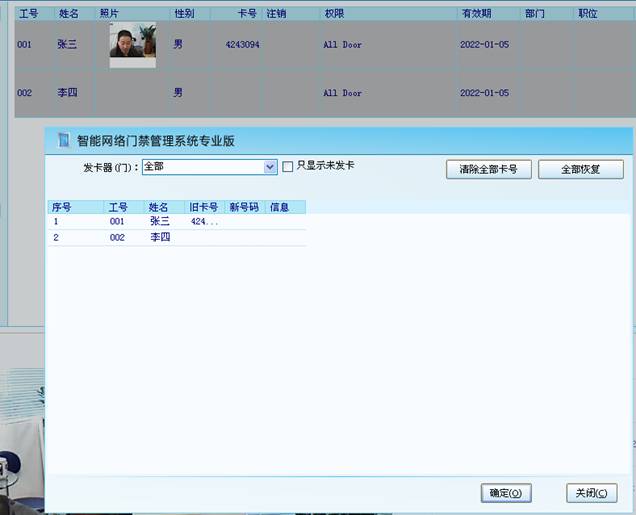Click card number 4243094 in background table

point(243,45)
